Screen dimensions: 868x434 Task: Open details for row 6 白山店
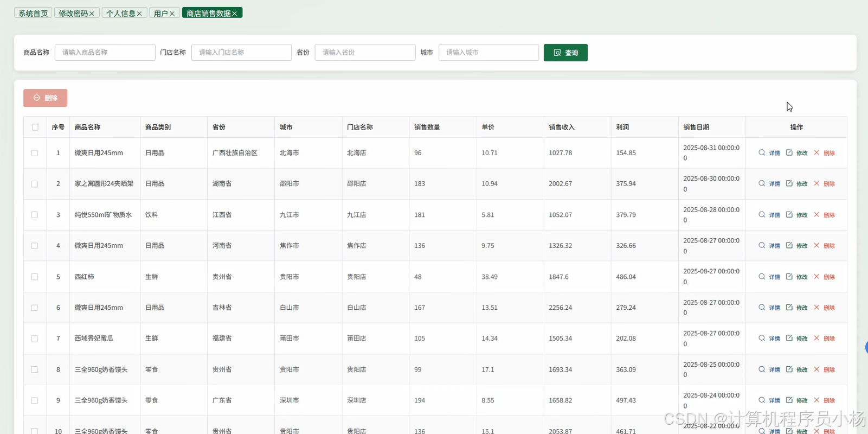coord(769,308)
